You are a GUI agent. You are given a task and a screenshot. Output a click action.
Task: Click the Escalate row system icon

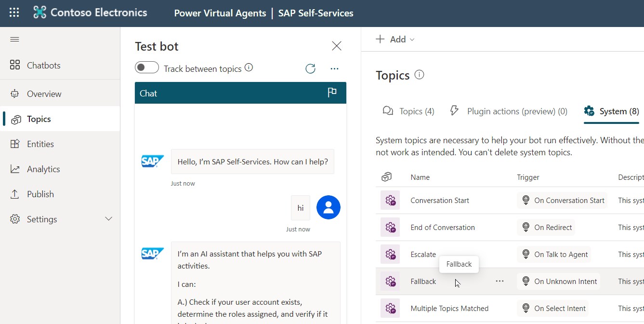(390, 254)
